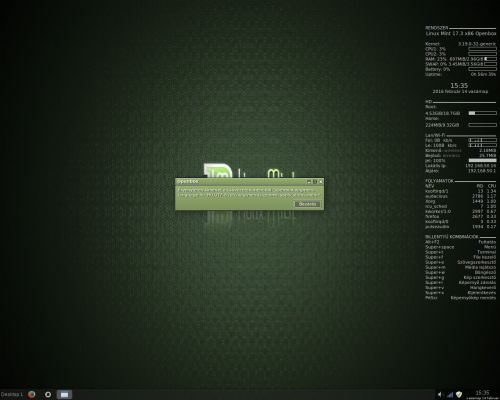Open Firefox from the bottom panel
The image size is (500, 400).
pyautogui.click(x=32, y=394)
